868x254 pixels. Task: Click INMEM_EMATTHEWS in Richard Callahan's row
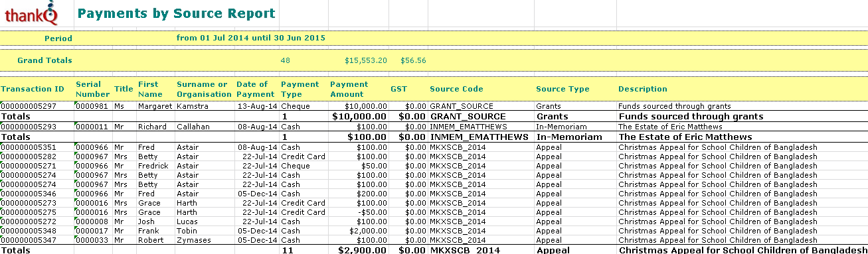(x=469, y=126)
